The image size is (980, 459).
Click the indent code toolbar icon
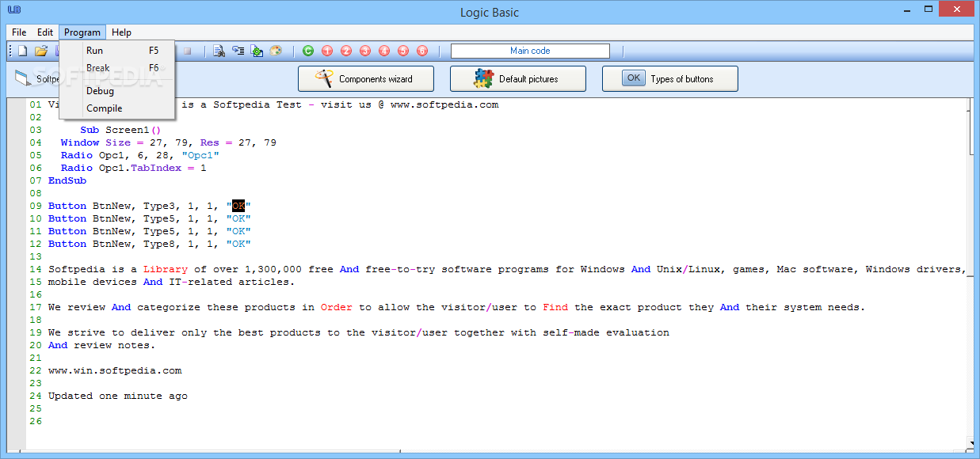point(238,51)
